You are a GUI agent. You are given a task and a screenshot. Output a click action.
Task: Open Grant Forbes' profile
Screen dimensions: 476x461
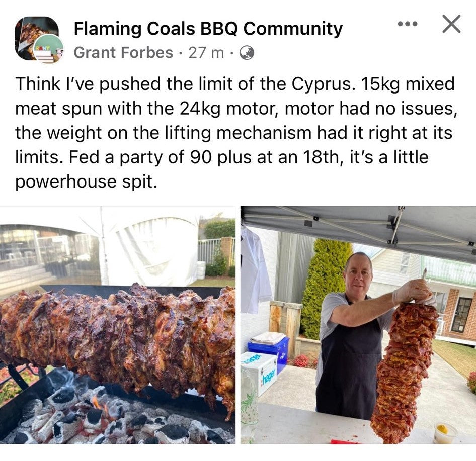123,52
